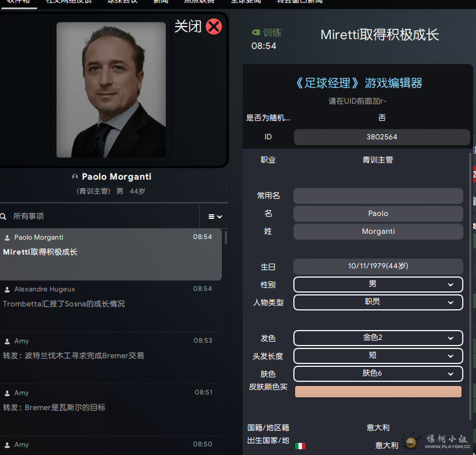Image resolution: width=476 pixels, height=455 pixels.
Task: Open the inbox filter list menu
Action: coord(215,217)
